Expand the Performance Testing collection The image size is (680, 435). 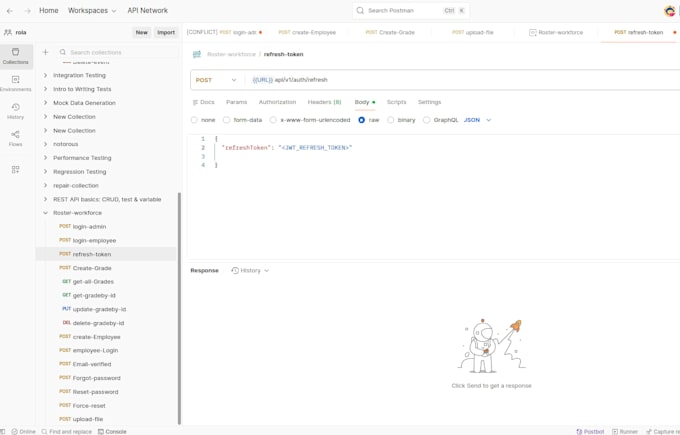[46, 158]
